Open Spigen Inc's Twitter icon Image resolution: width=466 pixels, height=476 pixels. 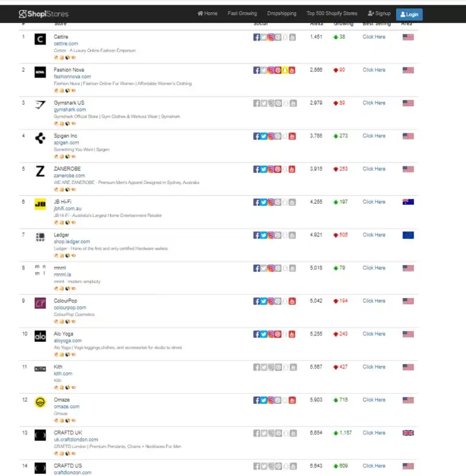coord(263,136)
